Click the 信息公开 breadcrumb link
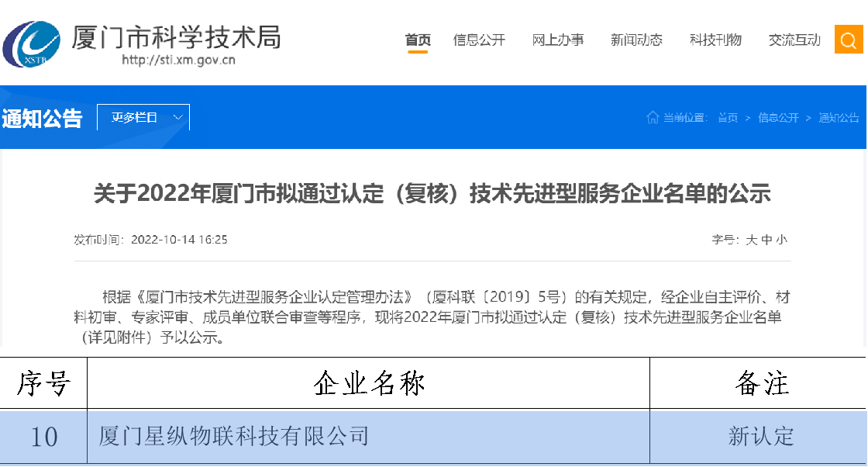The width and height of the screenshot is (868, 467). coord(778,118)
